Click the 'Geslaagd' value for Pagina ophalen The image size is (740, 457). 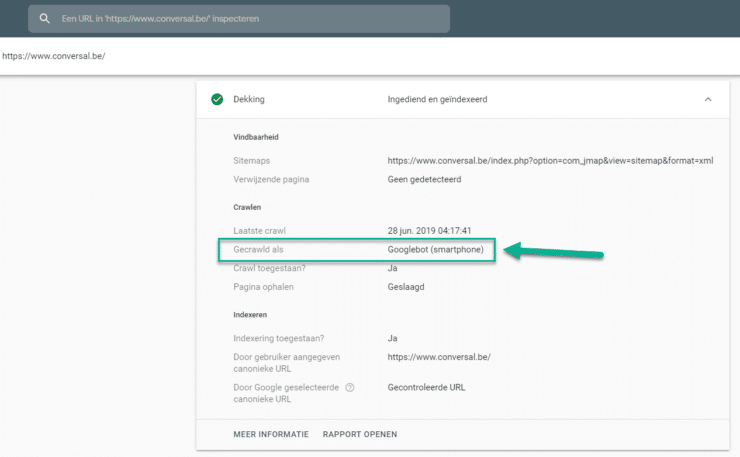[x=405, y=287]
